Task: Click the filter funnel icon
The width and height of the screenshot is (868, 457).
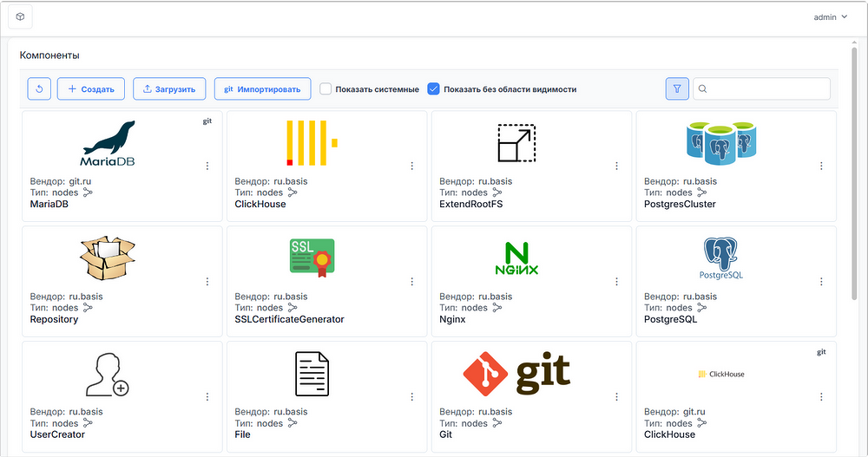Action: pos(676,88)
